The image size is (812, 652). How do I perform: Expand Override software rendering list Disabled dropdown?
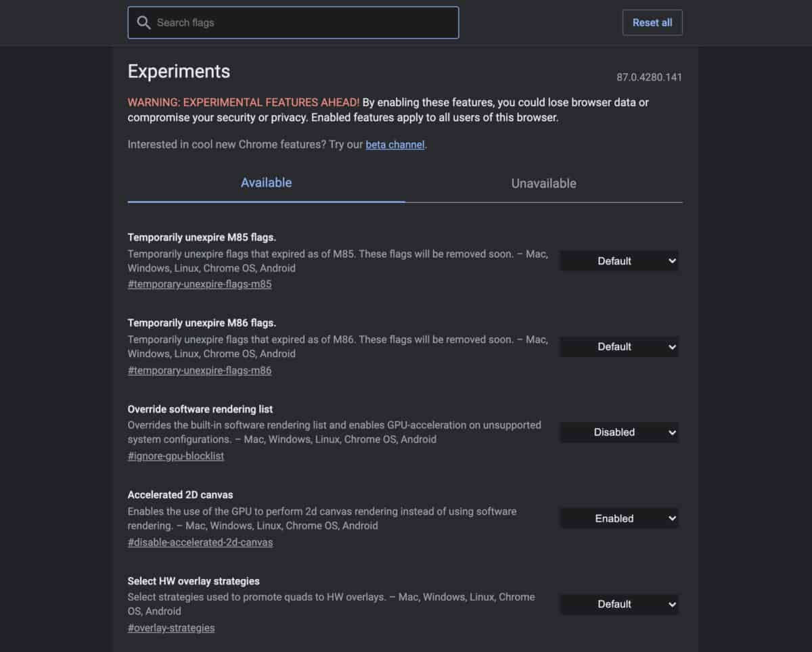coord(618,432)
